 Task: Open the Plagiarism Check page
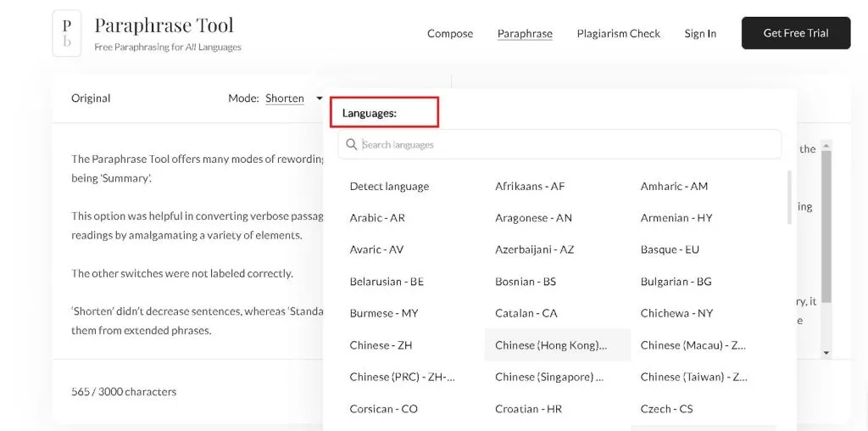coord(618,34)
